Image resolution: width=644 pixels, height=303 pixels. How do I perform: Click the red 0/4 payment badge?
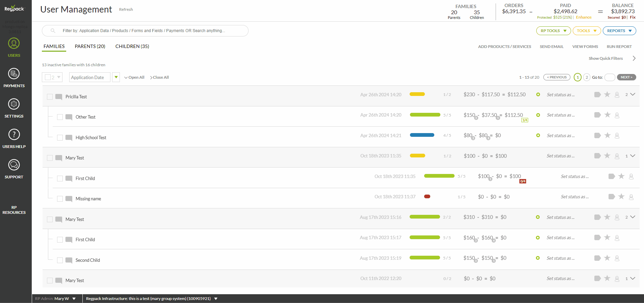point(523,181)
